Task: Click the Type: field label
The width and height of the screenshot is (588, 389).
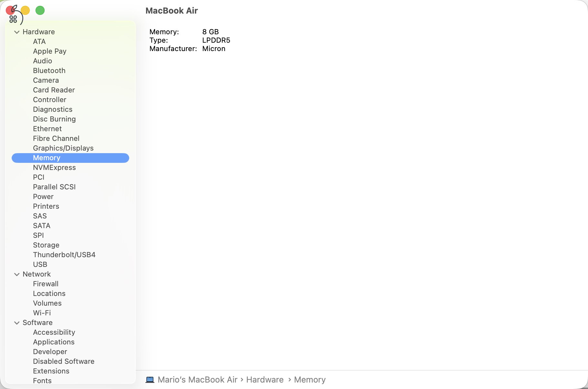Action: click(159, 40)
